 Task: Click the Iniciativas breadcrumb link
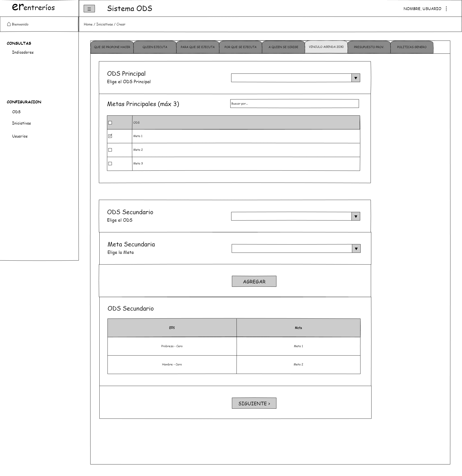coord(104,24)
